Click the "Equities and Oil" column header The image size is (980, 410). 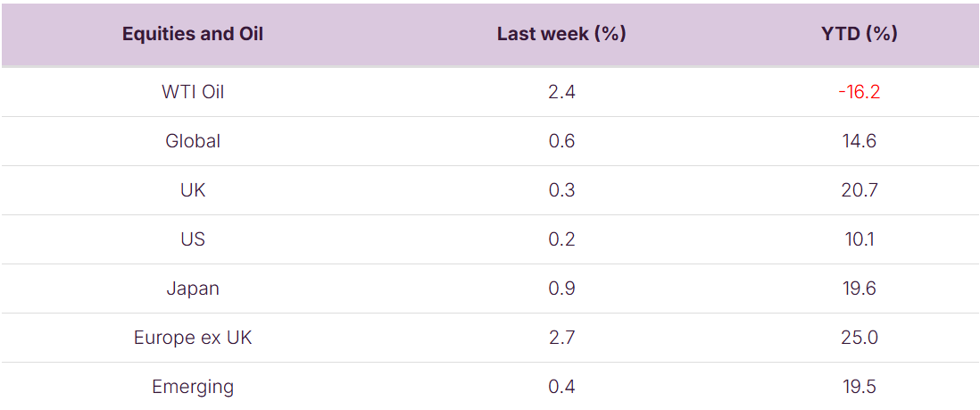coord(193,34)
